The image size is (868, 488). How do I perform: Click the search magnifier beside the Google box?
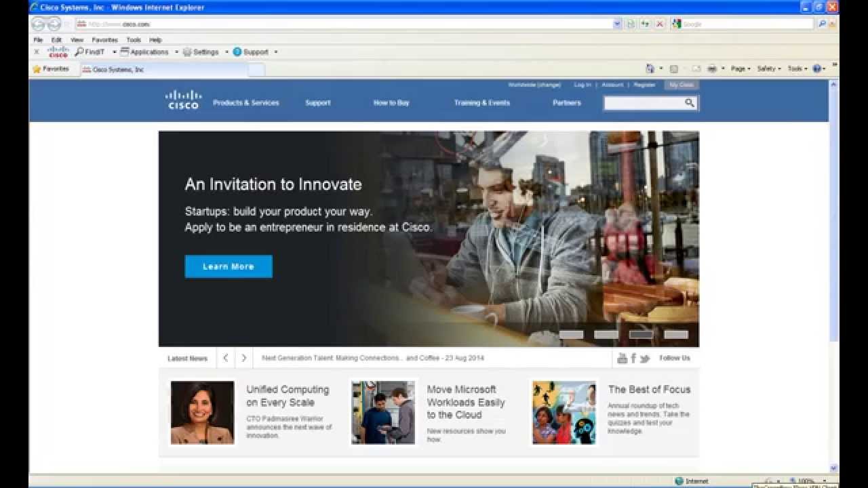tap(822, 24)
